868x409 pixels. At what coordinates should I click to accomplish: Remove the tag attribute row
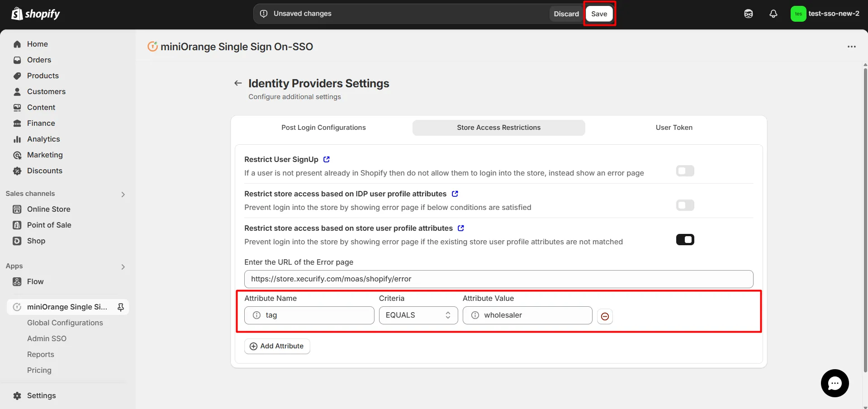pyautogui.click(x=605, y=316)
